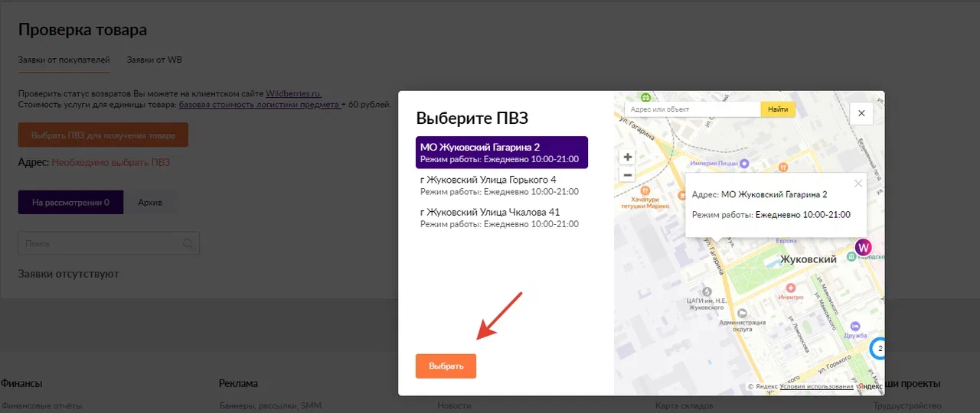Open На рассмотрении 0 tab
The image size is (980, 413).
70,203
